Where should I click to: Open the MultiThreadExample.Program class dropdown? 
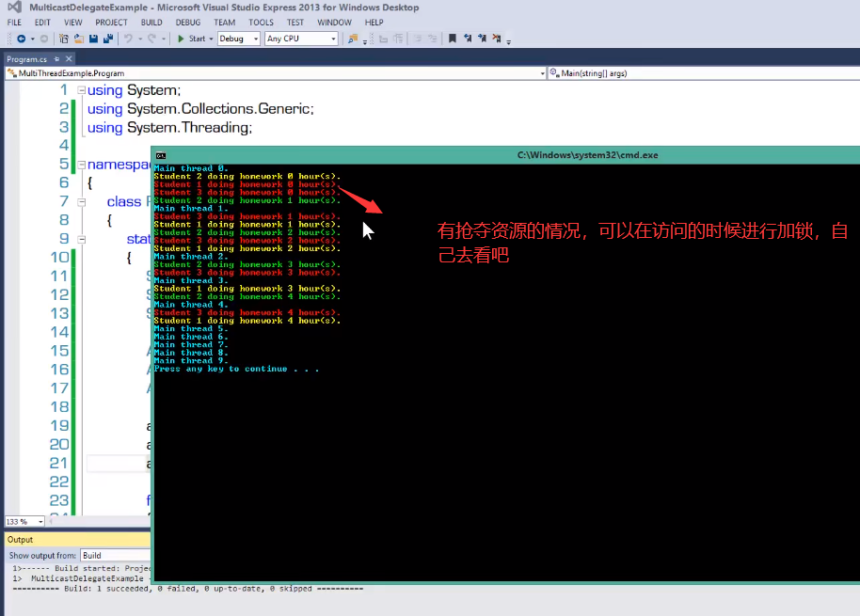[276, 73]
